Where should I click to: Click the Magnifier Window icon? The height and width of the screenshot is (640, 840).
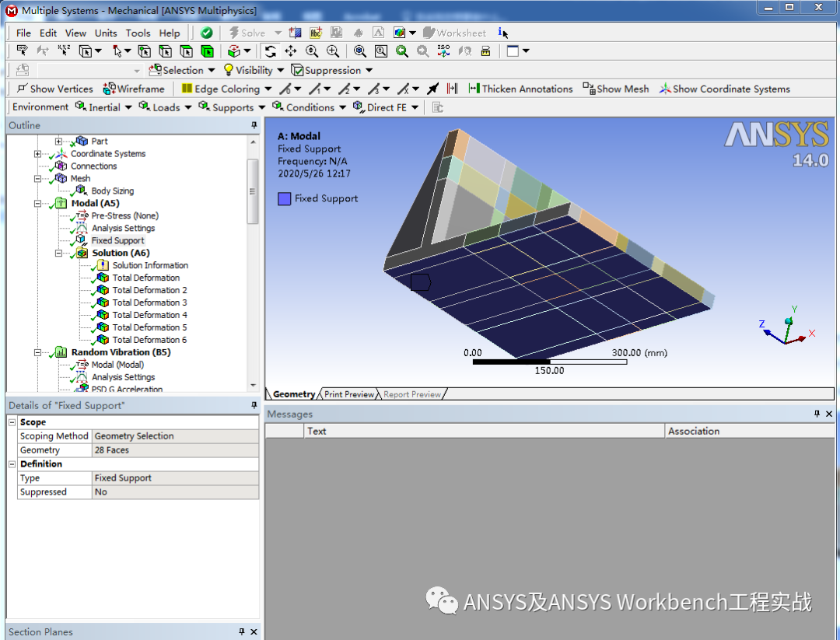pos(381,51)
